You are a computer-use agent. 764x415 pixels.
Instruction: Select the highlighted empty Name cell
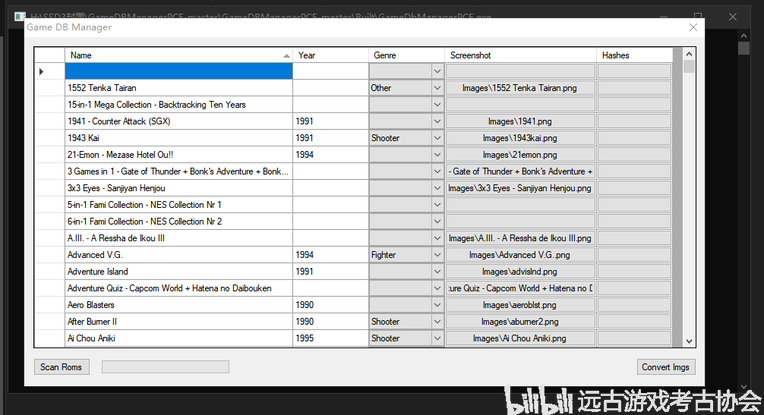point(178,72)
